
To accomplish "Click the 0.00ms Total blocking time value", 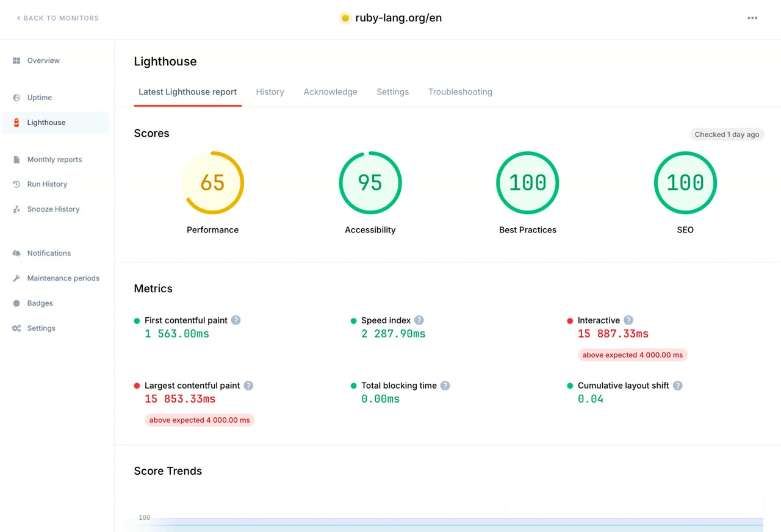I will [380, 399].
